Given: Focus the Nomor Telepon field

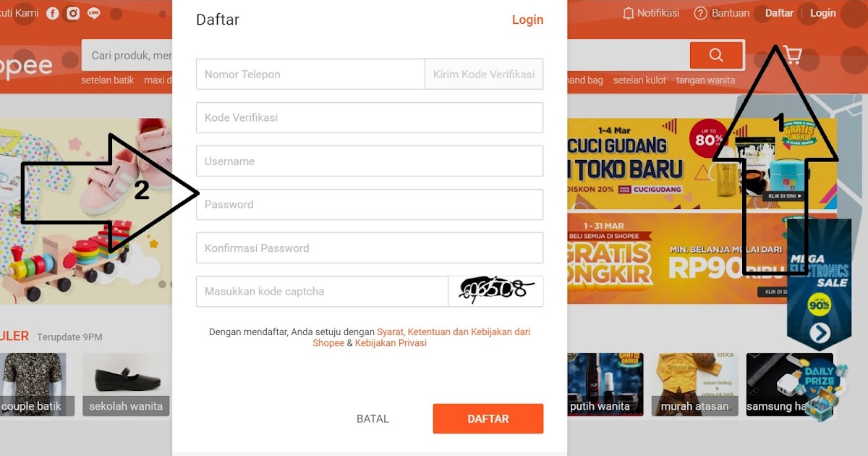Looking at the screenshot, I should pos(310,74).
